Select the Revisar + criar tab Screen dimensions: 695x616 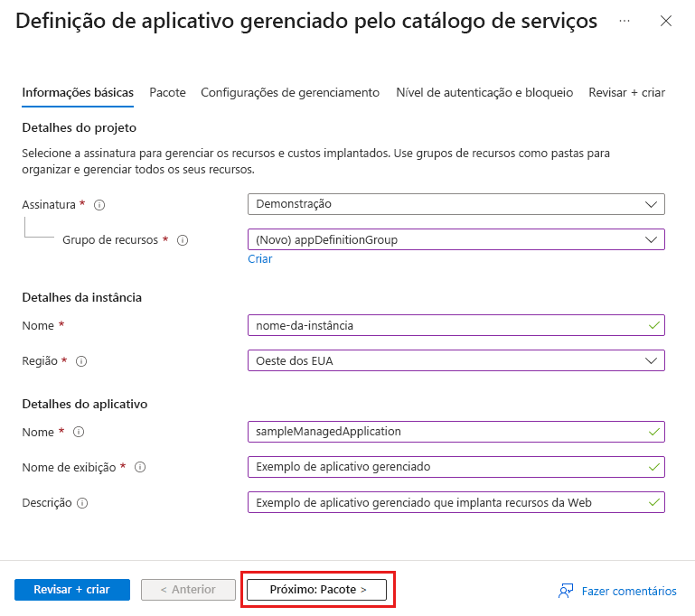626,92
